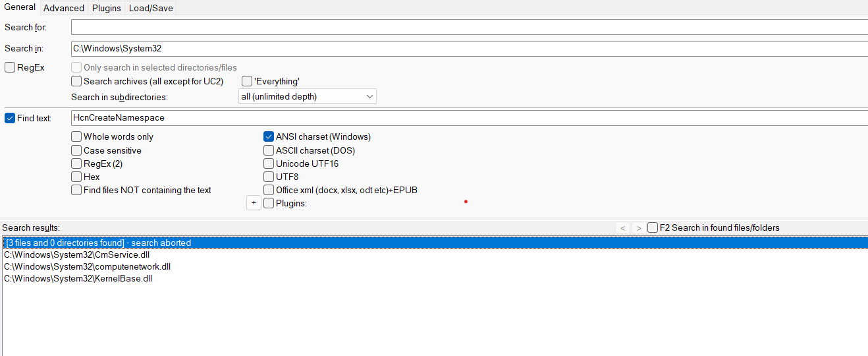This screenshot has height=356, width=868.
Task: Open the Plugins tab
Action: pos(106,8)
